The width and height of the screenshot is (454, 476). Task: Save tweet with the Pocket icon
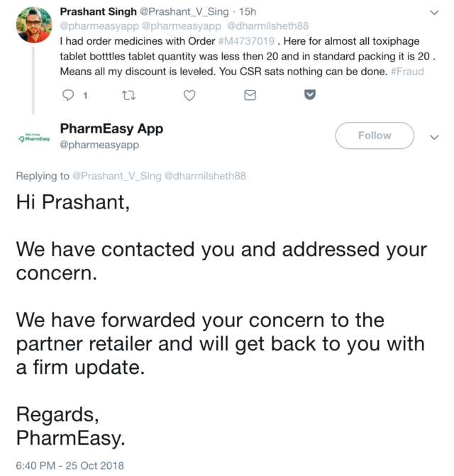click(309, 94)
